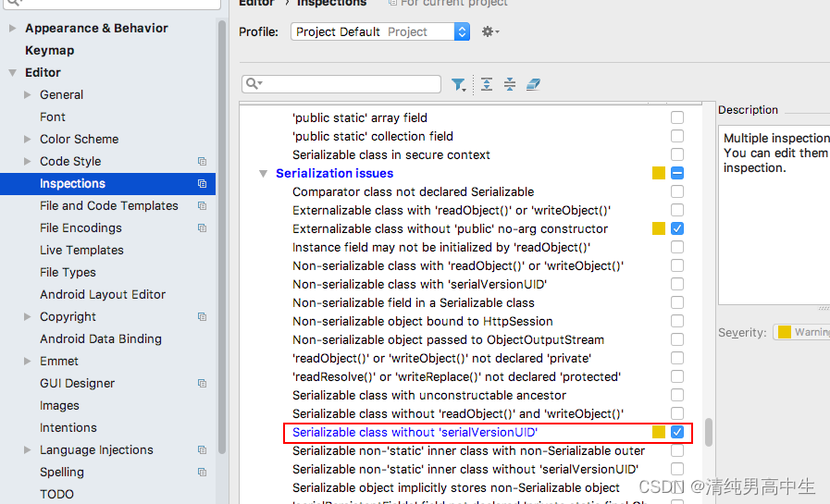Enable 'public static' collection field inspection
Viewport: 830px width, 504px height.
pos(677,136)
